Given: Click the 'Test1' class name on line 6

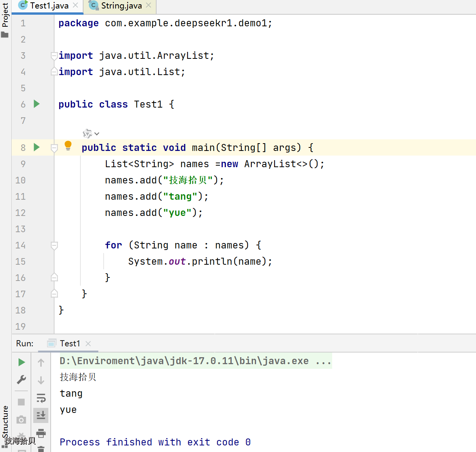Looking at the screenshot, I should pos(148,104).
